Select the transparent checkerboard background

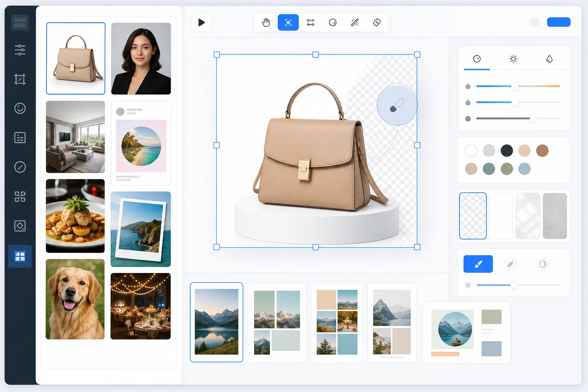pyautogui.click(x=473, y=216)
